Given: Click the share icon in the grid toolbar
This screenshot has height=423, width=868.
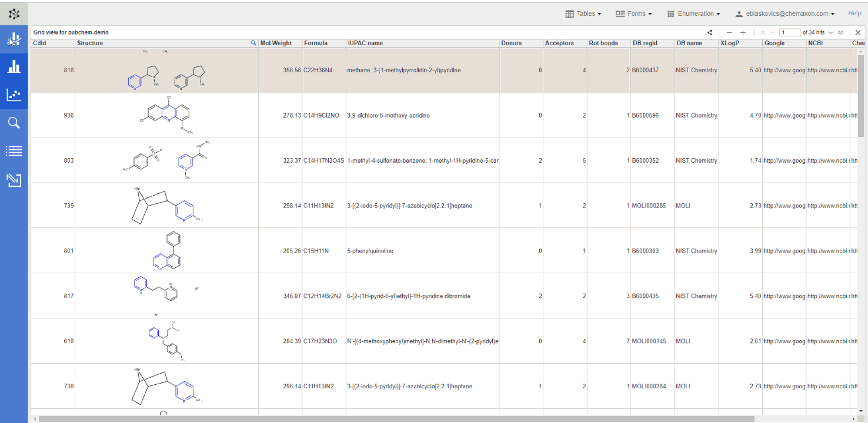Looking at the screenshot, I should click(710, 33).
